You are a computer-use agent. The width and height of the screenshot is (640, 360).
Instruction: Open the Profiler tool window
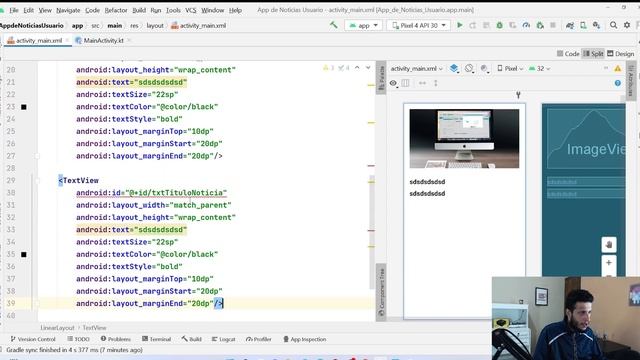[259, 339]
